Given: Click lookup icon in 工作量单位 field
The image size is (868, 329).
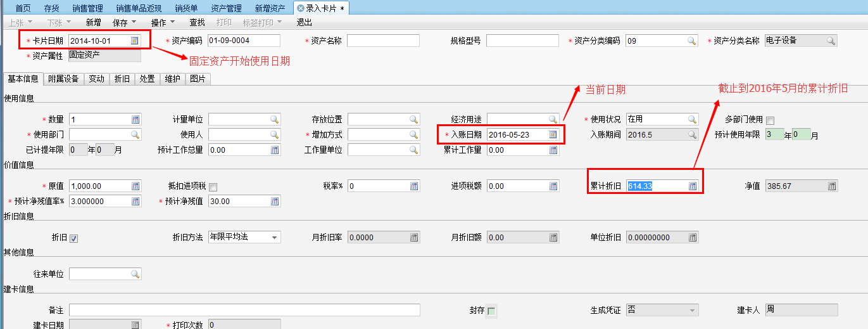Looking at the screenshot, I should [x=414, y=150].
